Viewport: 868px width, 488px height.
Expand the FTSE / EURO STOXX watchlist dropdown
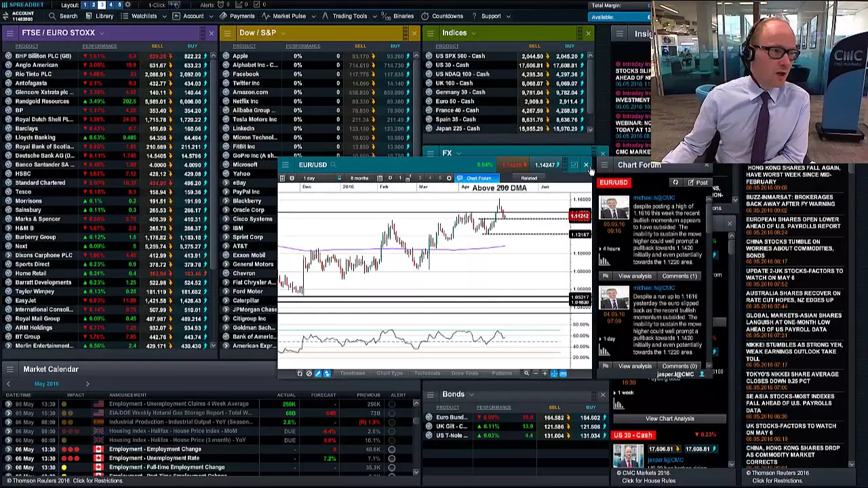[102, 33]
